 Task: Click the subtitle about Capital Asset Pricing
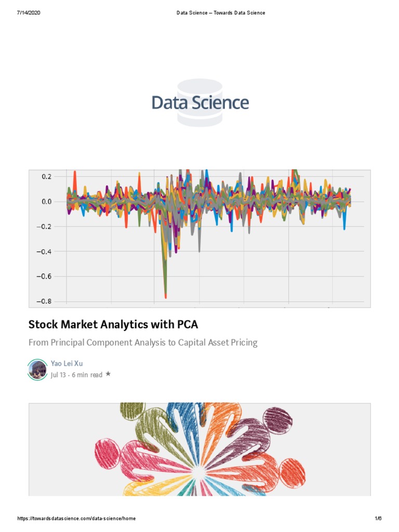point(143,343)
